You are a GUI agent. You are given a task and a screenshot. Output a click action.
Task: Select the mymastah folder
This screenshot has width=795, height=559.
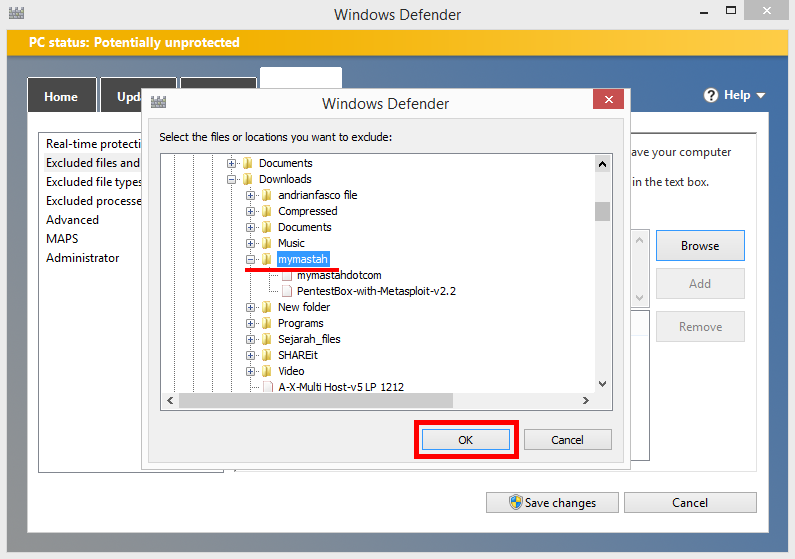point(303,259)
